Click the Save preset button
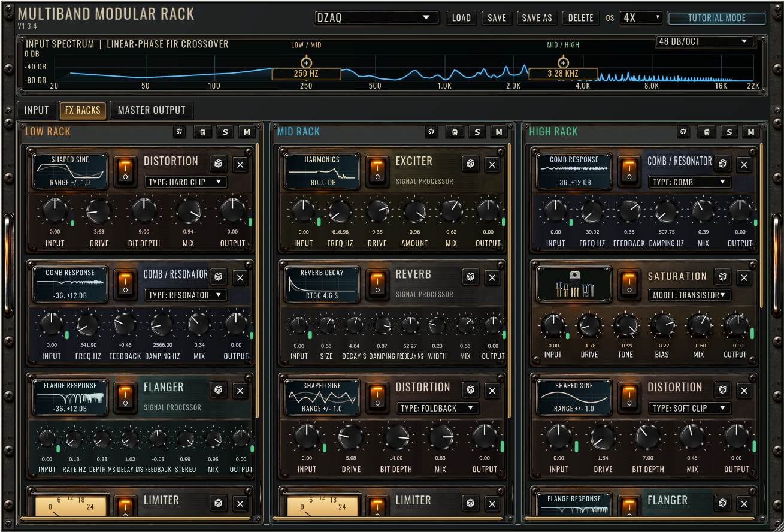 coord(497,18)
